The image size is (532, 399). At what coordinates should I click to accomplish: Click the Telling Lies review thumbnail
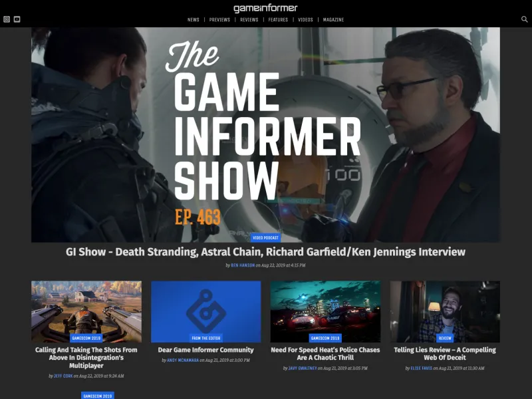coord(446,308)
